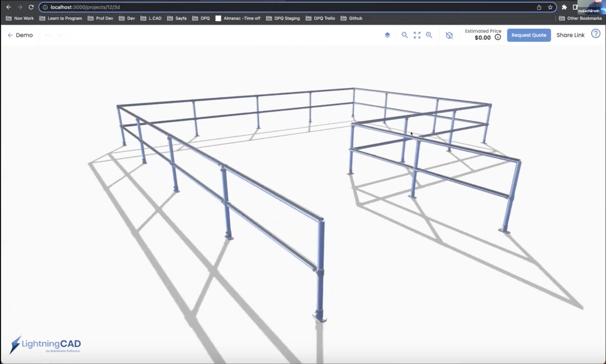Image resolution: width=606 pixels, height=364 pixels.
Task: Click the browser forward arrow
Action: 20,7
